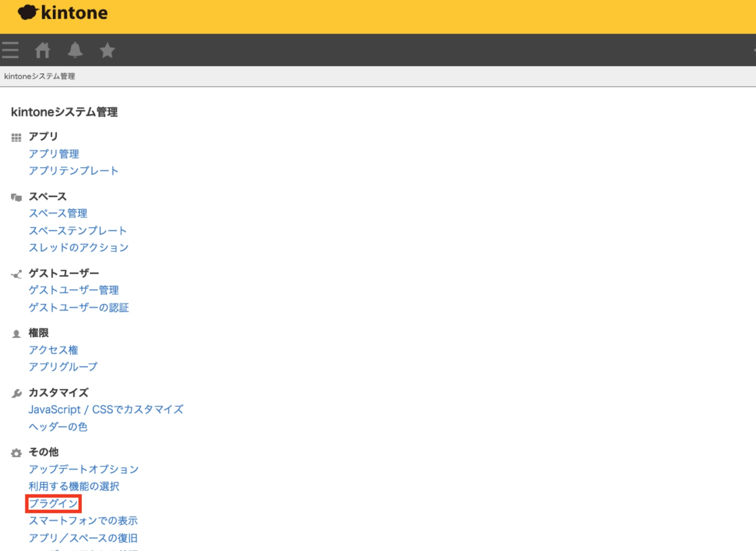The width and height of the screenshot is (756, 551).
Task: Click the kintoneシステム管理 breadcrumb
Action: point(39,76)
